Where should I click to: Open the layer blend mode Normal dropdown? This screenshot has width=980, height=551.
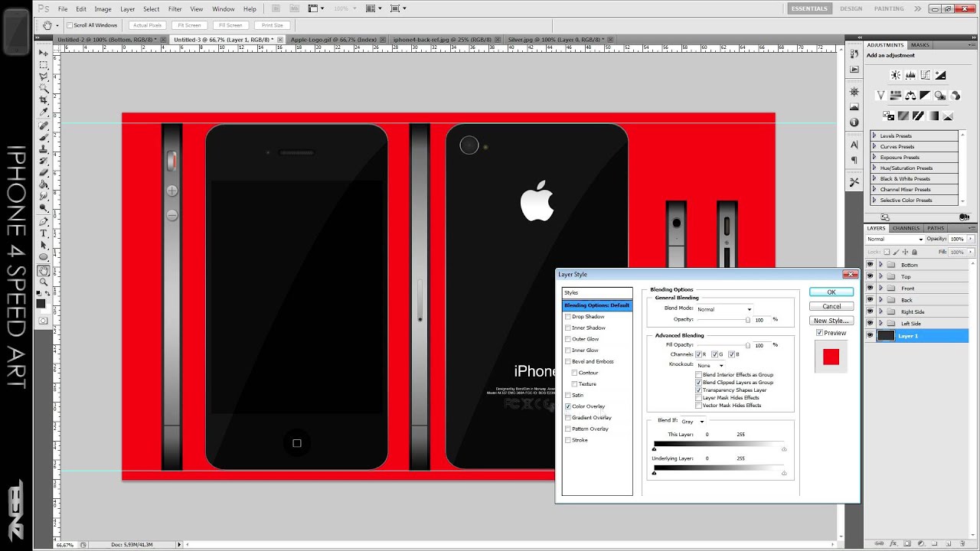pos(895,239)
